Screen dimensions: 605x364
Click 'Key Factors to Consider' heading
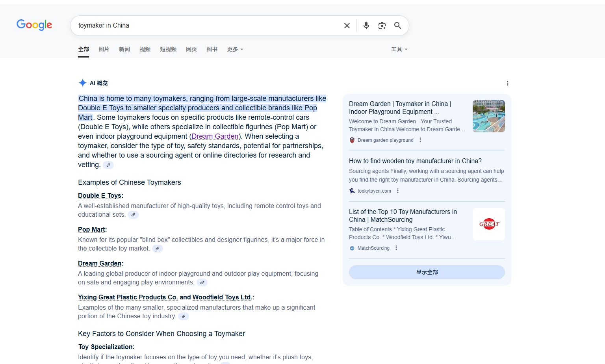click(x=161, y=334)
